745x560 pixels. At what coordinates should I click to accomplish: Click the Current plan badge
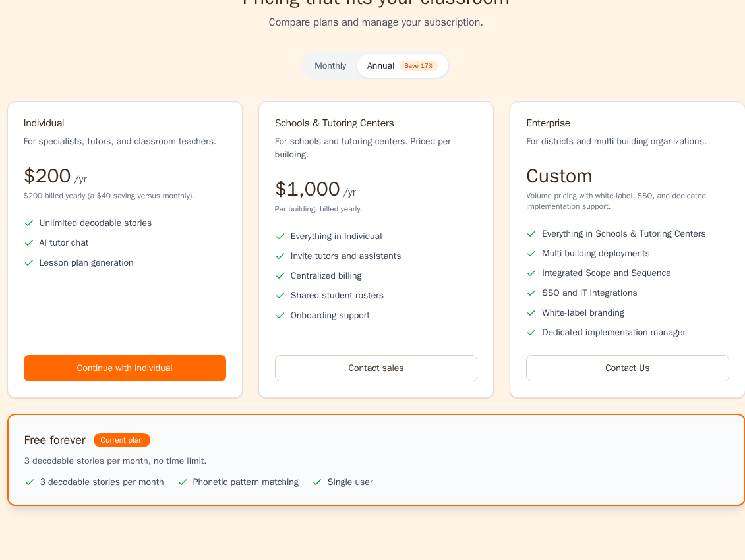(121, 440)
